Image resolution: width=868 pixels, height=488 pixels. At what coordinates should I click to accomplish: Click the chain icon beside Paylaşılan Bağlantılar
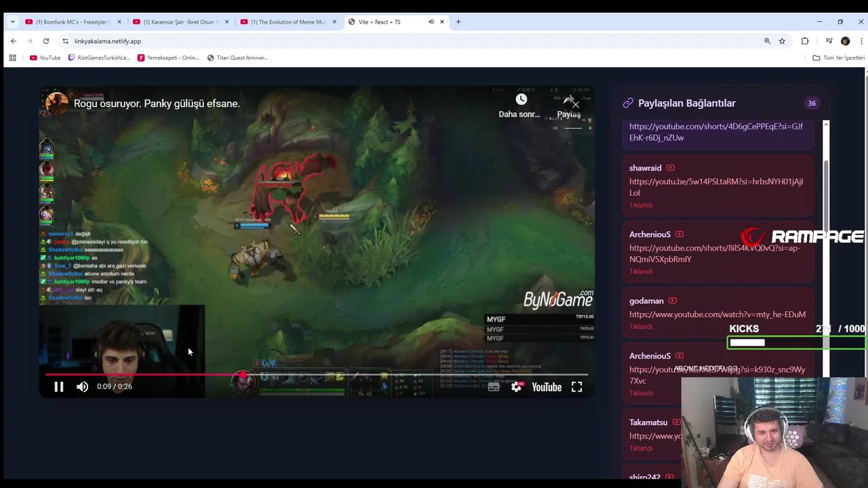click(x=628, y=103)
